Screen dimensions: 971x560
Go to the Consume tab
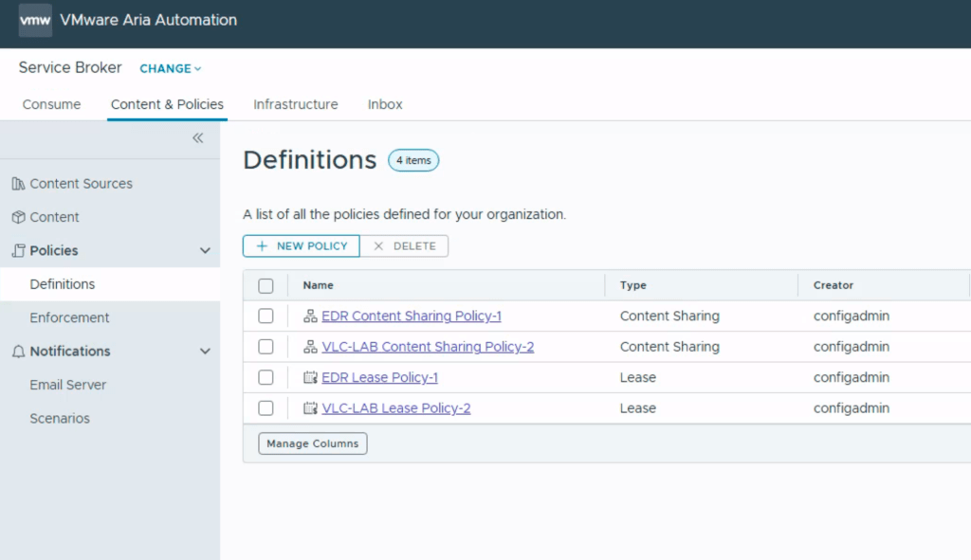[x=51, y=104]
